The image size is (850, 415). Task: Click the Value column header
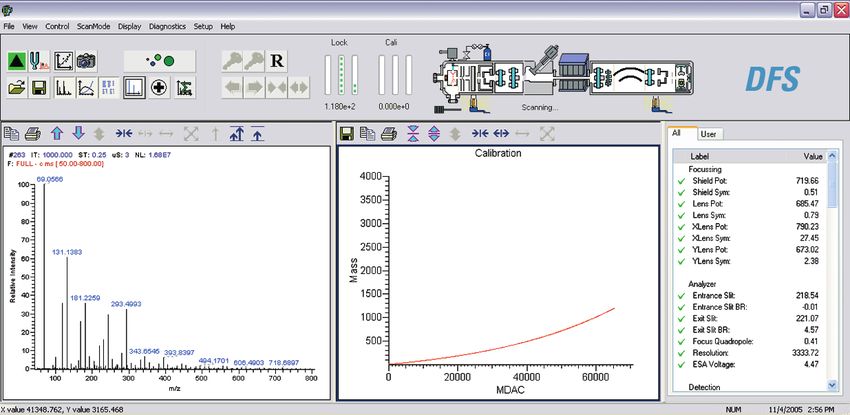812,156
